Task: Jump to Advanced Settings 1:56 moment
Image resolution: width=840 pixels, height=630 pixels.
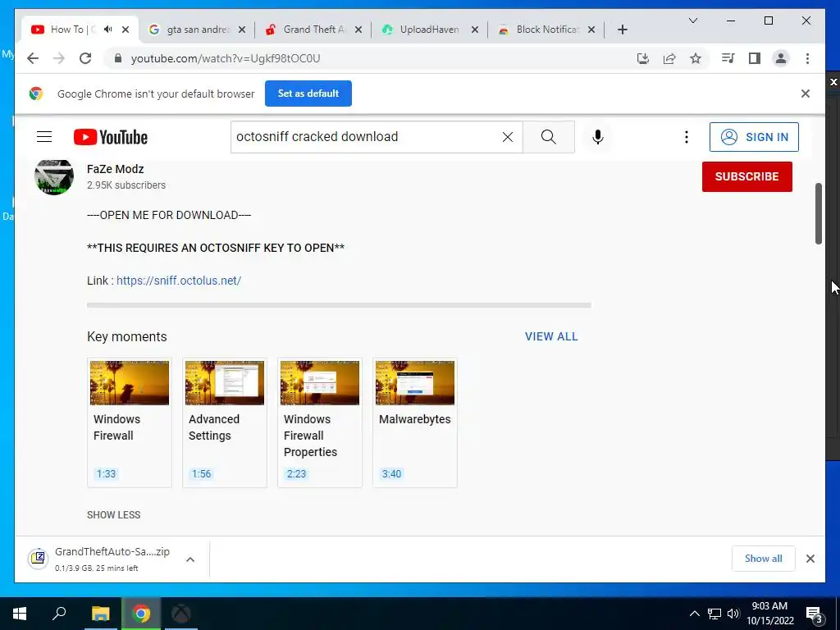Action: point(225,422)
